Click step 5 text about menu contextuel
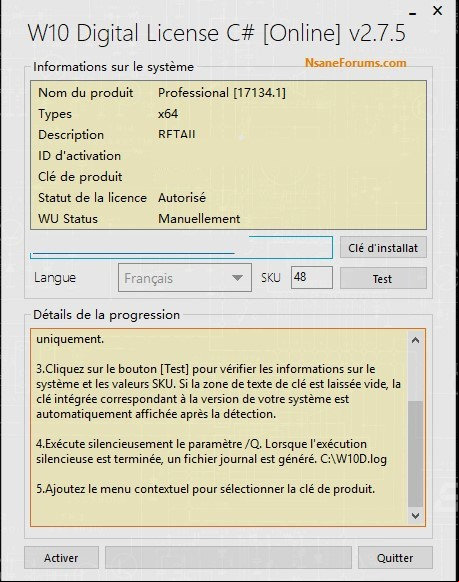Viewport: 459px width, 582px height. click(206, 489)
